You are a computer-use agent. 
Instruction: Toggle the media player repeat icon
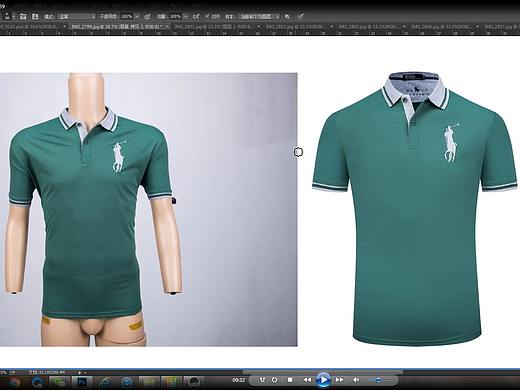click(275, 380)
